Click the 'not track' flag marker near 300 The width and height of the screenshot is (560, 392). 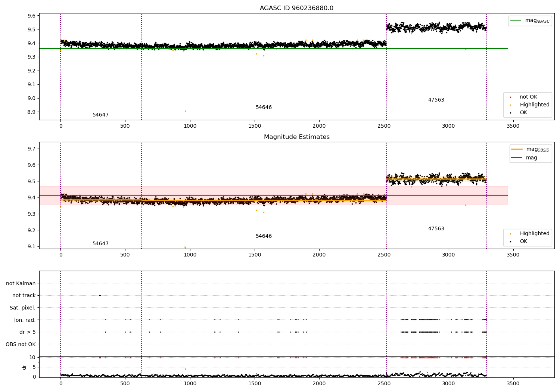tap(100, 295)
